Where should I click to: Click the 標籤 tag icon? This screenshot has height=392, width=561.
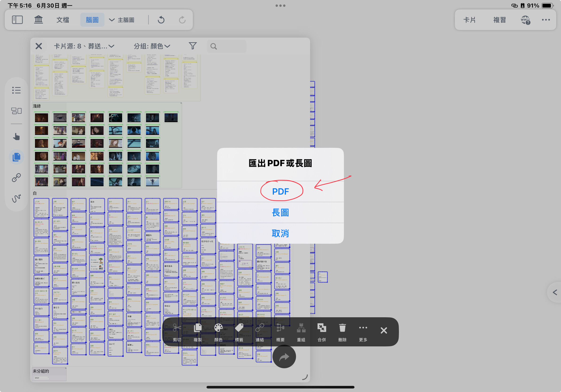coord(239,332)
